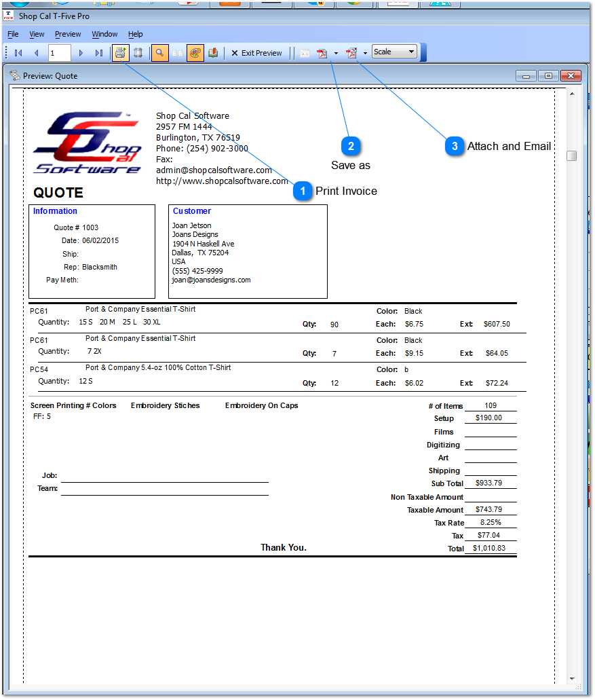Click the greyed two-page view icon

tap(178, 53)
